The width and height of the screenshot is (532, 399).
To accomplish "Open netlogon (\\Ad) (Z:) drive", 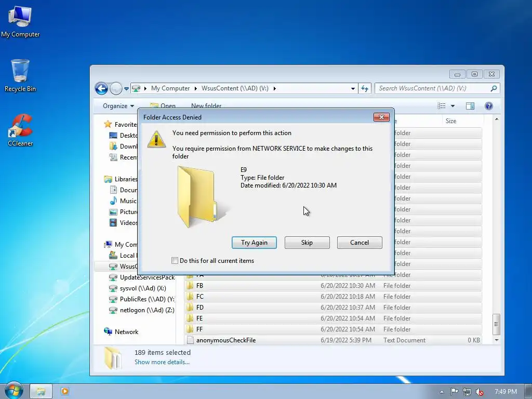I will tap(142, 310).
